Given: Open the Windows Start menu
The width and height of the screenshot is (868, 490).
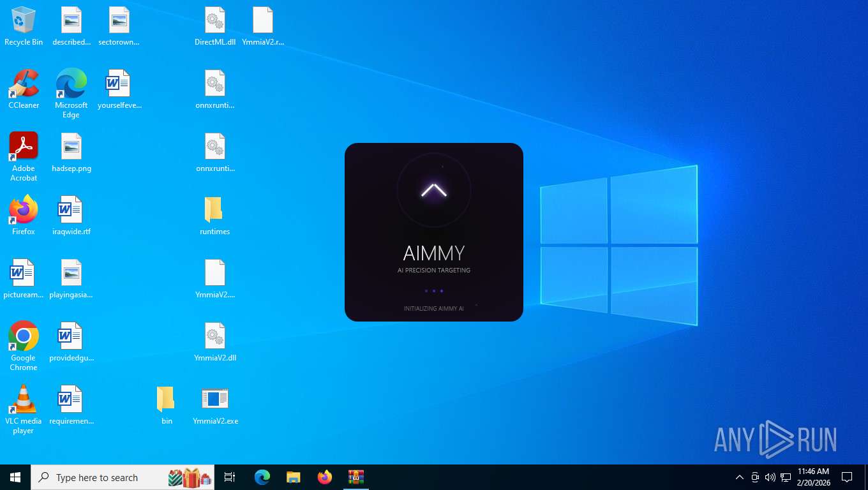Looking at the screenshot, I should (15, 477).
